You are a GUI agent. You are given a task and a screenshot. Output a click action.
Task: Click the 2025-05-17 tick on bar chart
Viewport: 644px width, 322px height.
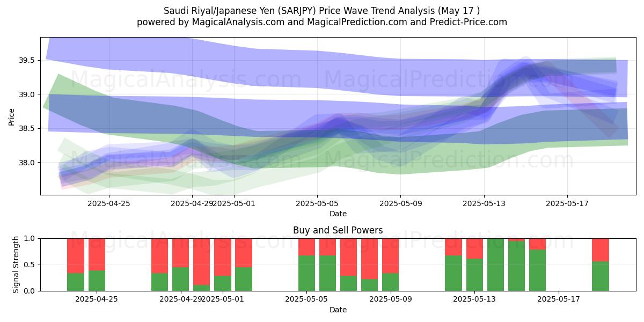[558, 299]
